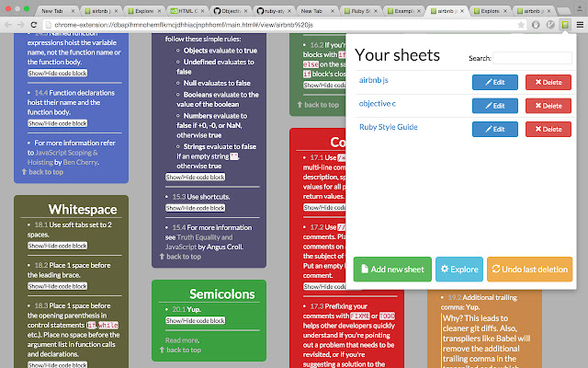Edit the objective c sheet
Image resolution: width=588 pixels, height=368 pixels.
(x=495, y=106)
